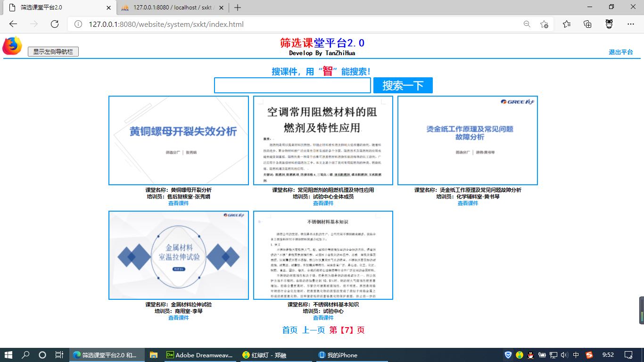Click the text 课堂名称：不锈钢材料基本知识

323,304
